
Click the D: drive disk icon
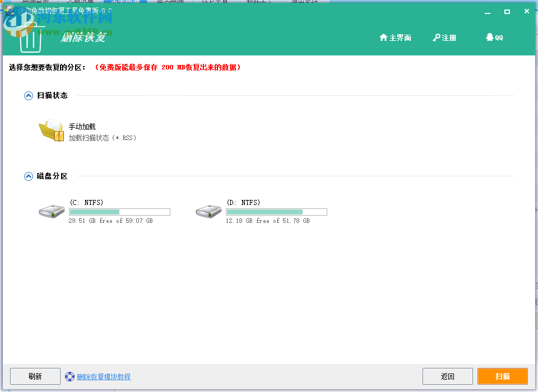(208, 211)
